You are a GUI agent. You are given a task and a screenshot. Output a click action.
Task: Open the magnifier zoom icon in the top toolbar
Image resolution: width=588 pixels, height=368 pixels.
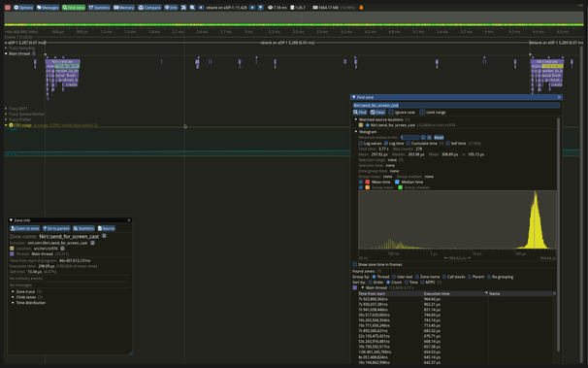[192, 7]
